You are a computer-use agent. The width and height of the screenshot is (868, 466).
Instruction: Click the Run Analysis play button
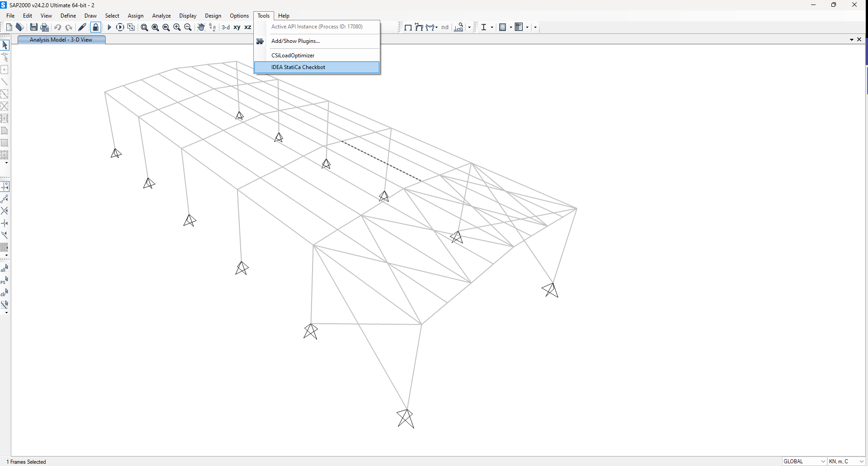[x=109, y=27]
